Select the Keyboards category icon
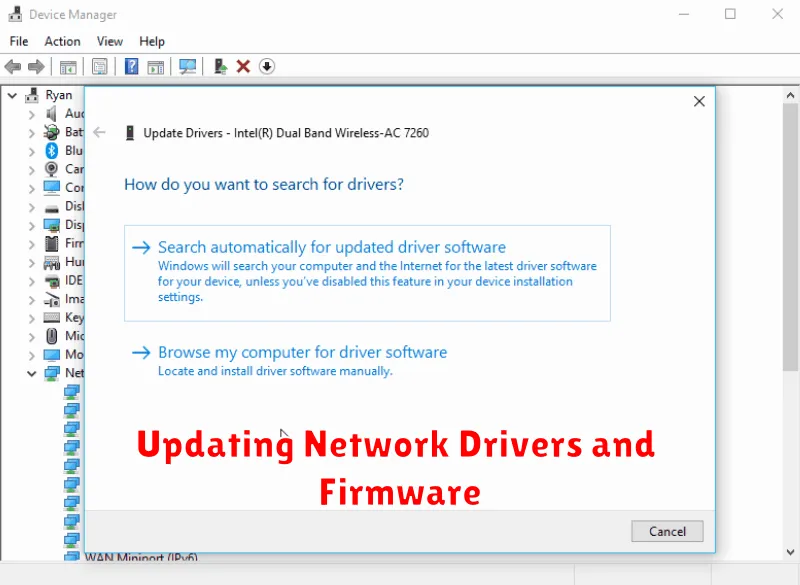This screenshot has width=800, height=585. [x=52, y=318]
